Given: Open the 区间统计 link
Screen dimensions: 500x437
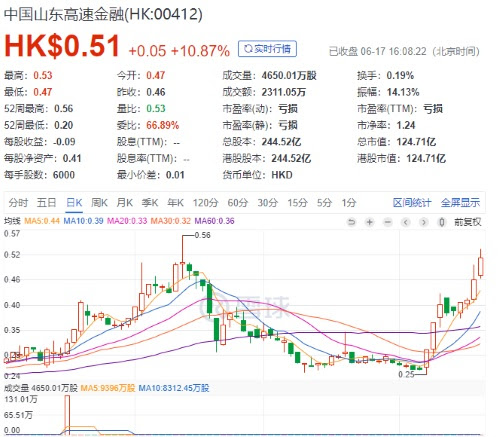Looking at the screenshot, I should (x=412, y=202).
